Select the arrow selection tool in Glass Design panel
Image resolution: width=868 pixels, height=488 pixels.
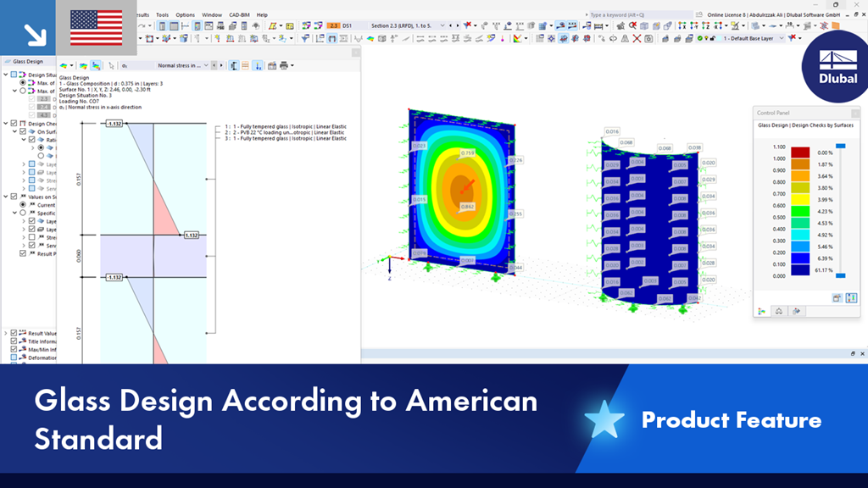point(111,66)
